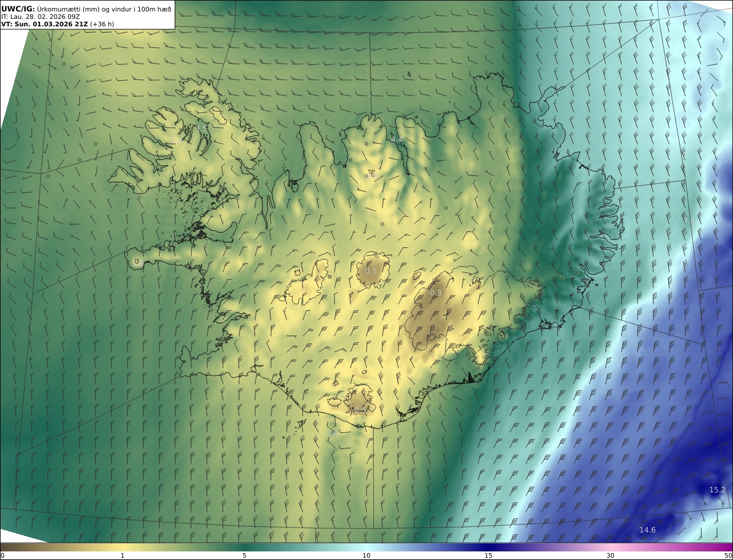The width and height of the screenshot is (733, 560).
Task: Click the 4.4 precipitation value on the north coast
Action: point(396,140)
